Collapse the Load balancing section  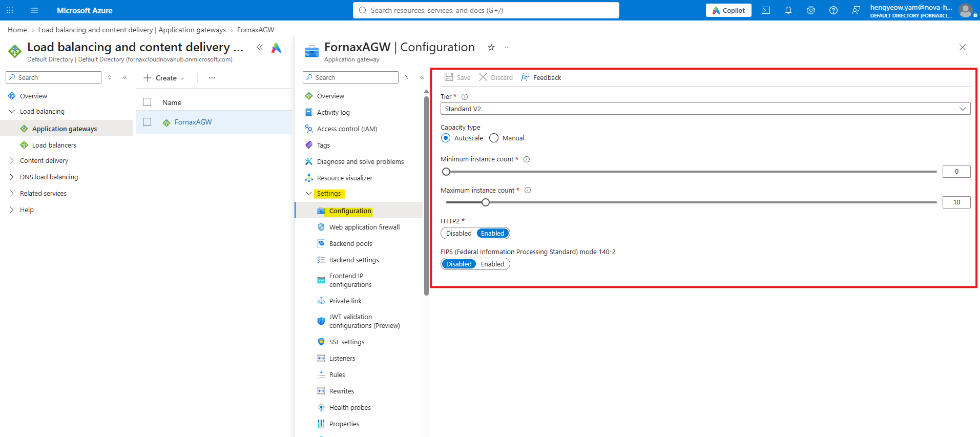12,111
